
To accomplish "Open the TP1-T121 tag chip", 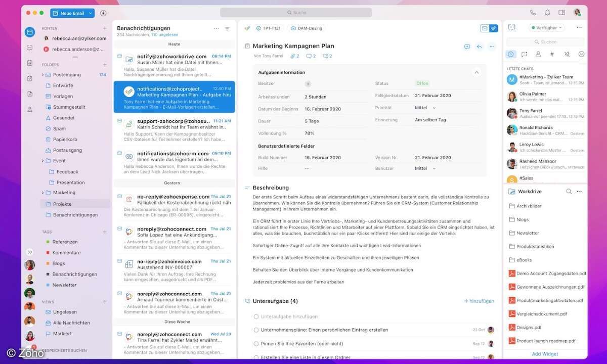I will (x=269, y=28).
